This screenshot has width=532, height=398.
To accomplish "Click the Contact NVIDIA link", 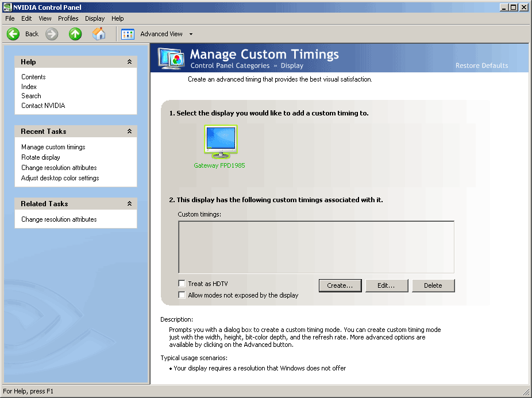I will click(x=43, y=106).
